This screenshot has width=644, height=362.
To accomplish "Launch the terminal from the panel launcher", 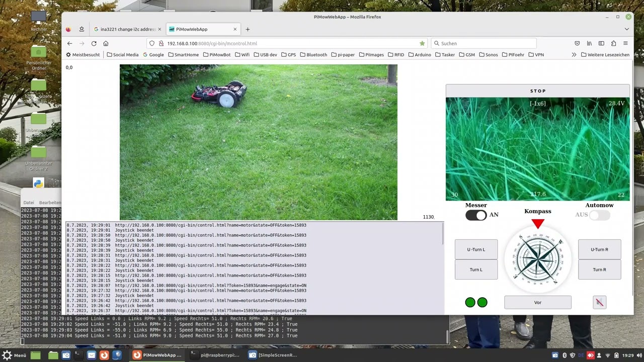I will 78,355.
